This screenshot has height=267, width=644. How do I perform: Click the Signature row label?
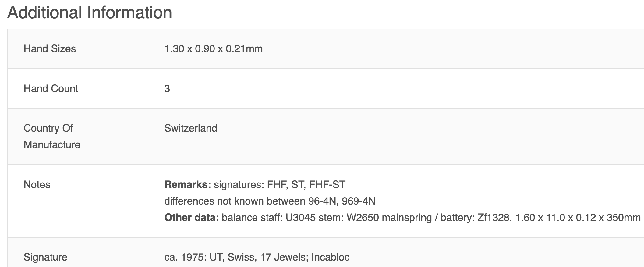pyautogui.click(x=45, y=257)
